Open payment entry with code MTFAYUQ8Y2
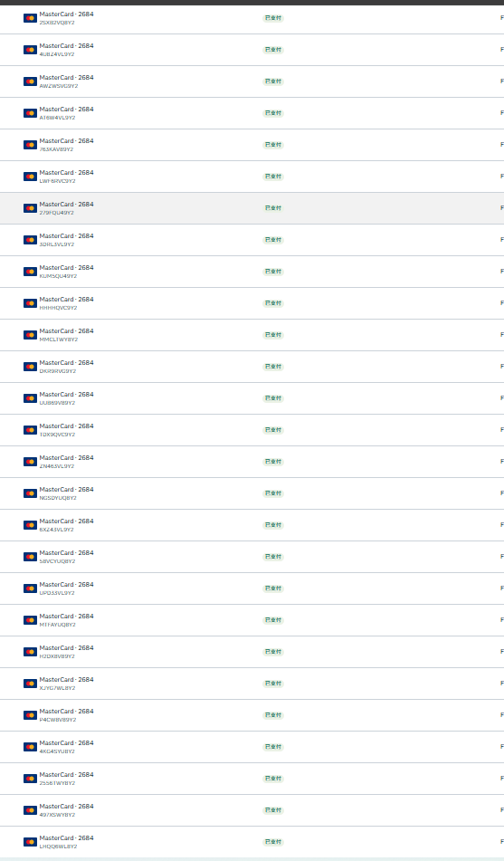 (x=252, y=620)
